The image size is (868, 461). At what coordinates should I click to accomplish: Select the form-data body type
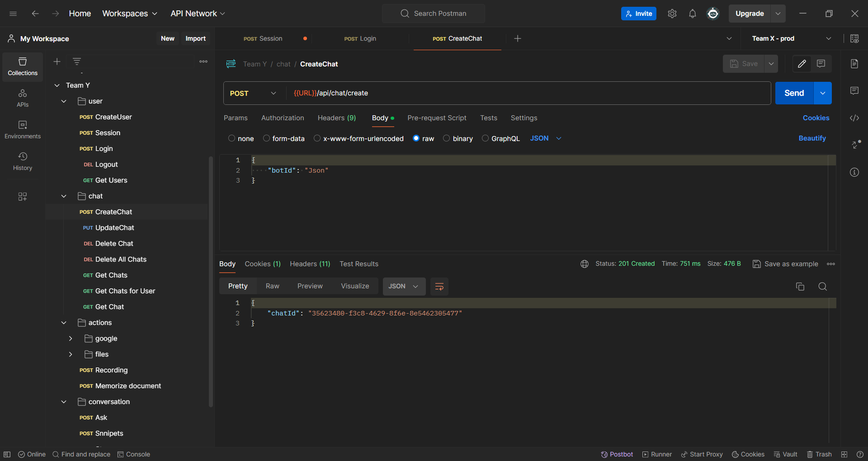[267, 138]
